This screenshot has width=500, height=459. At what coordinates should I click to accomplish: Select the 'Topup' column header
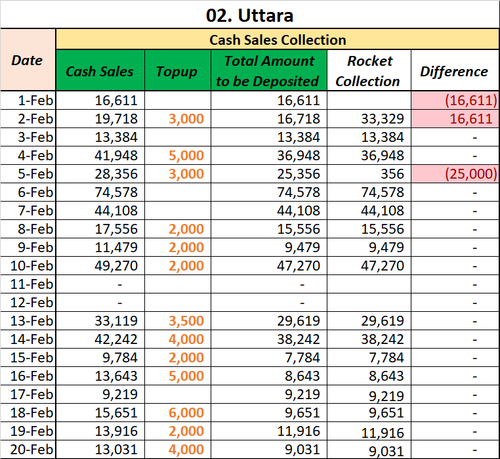(x=177, y=71)
